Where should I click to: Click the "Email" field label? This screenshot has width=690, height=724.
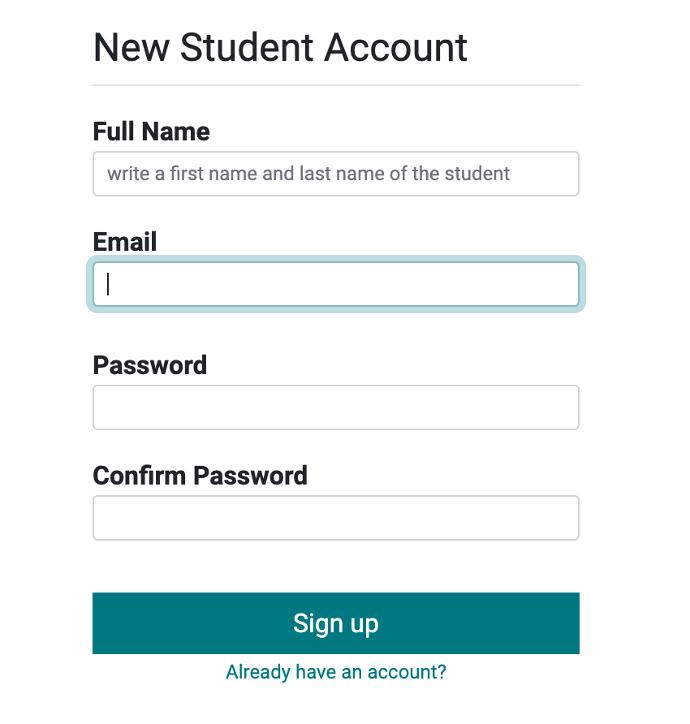(x=125, y=241)
